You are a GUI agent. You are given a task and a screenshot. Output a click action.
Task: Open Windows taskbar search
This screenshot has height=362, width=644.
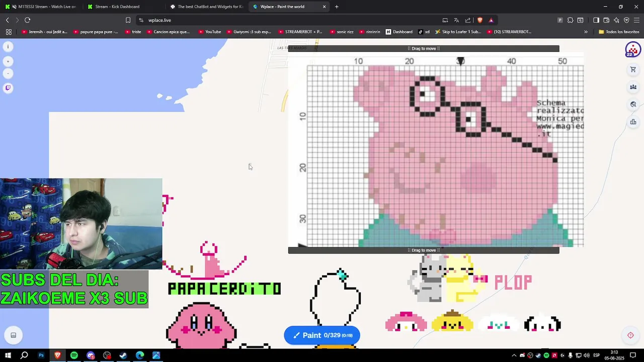coord(24,355)
